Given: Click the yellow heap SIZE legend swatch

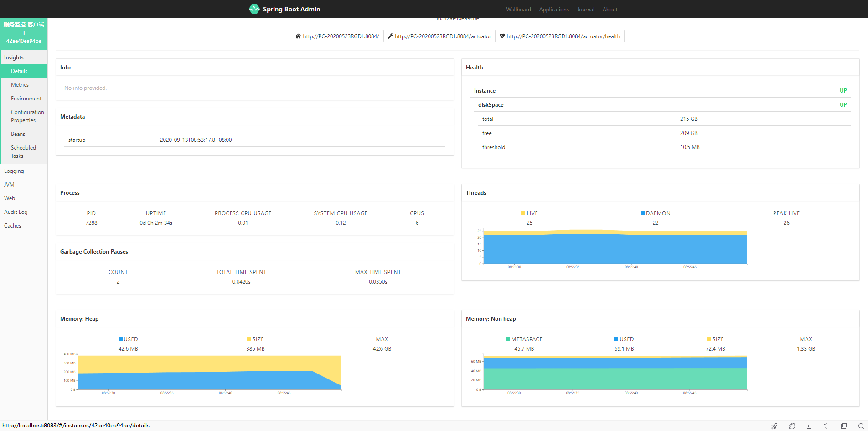Looking at the screenshot, I should tap(249, 339).
